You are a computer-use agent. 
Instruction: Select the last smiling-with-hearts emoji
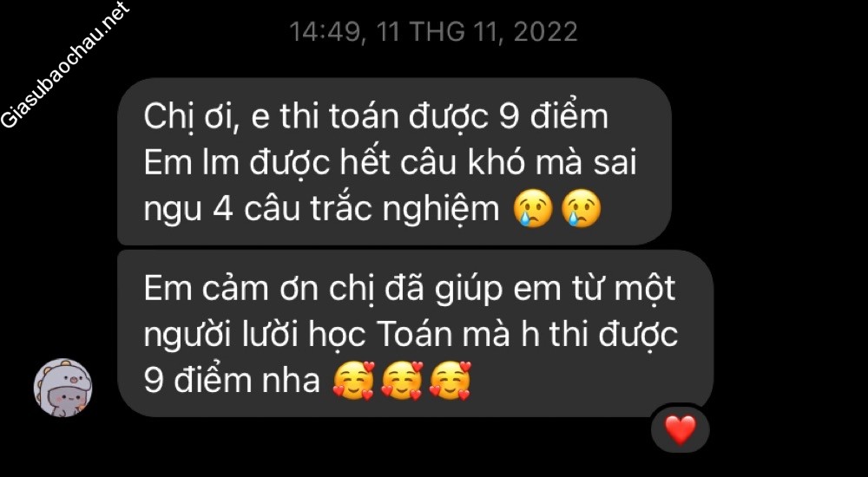pos(450,381)
